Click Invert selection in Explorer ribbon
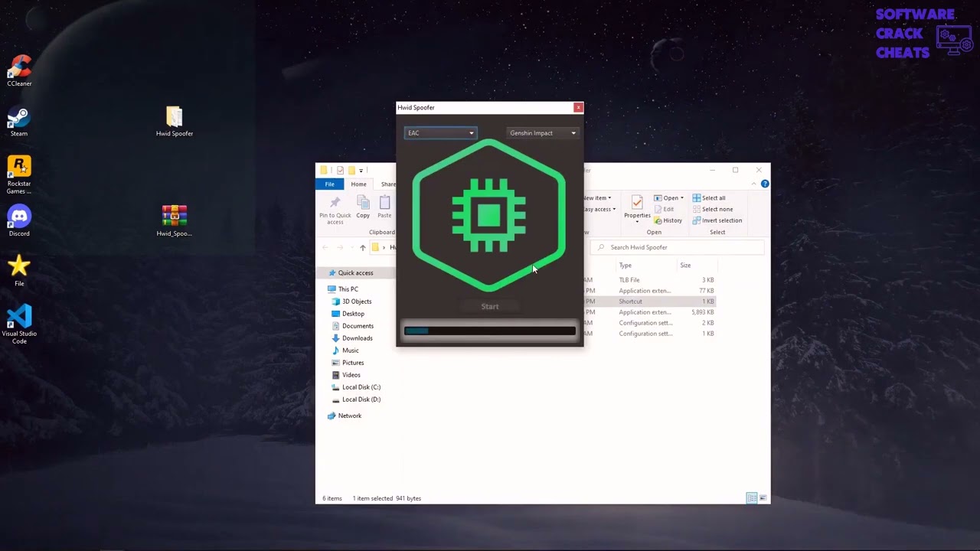Screen dimensions: 980x551 717,220
